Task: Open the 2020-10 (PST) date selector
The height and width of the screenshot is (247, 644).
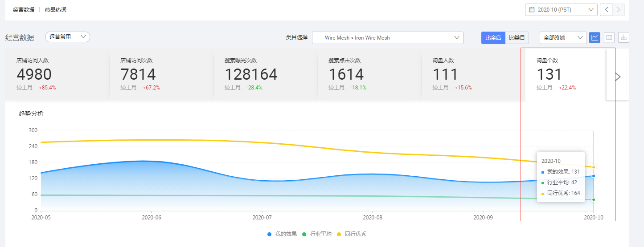Action: (561, 10)
